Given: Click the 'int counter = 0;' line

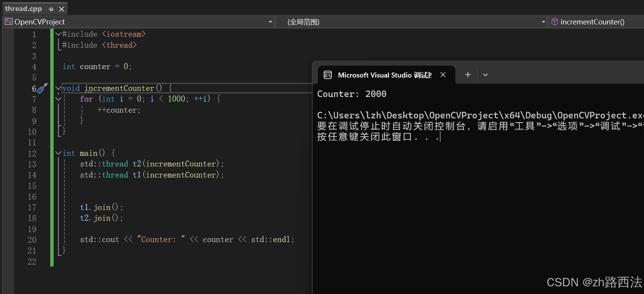Looking at the screenshot, I should click(x=97, y=66).
